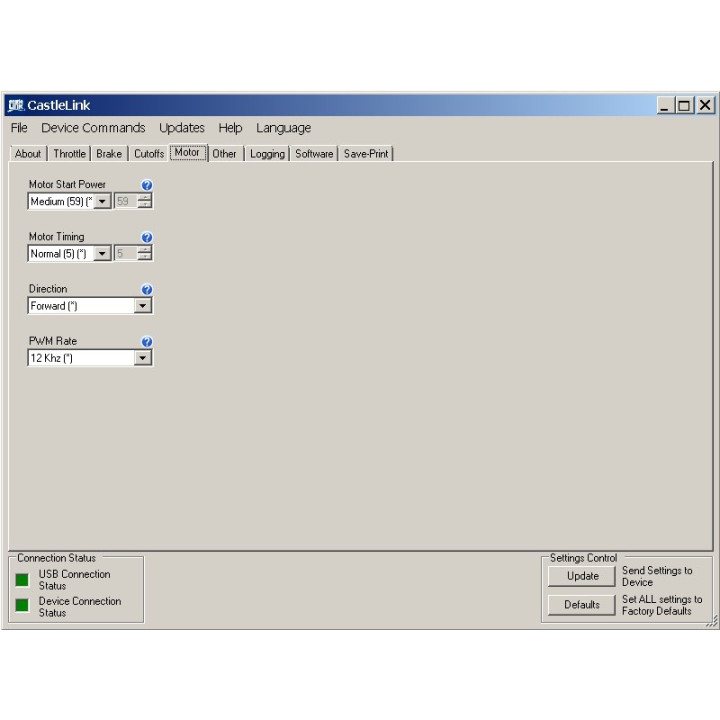Viewport: 720px width, 720px height.
Task: Click USB Connection Status green indicator
Action: tap(22, 580)
